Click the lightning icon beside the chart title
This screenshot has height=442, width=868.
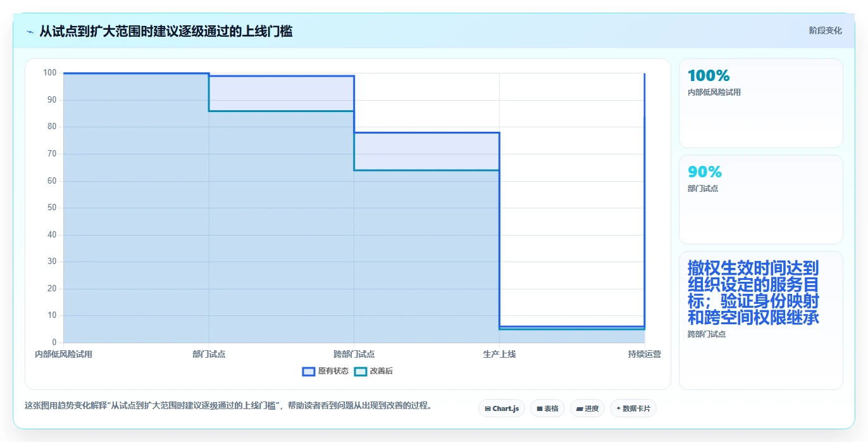click(30, 32)
